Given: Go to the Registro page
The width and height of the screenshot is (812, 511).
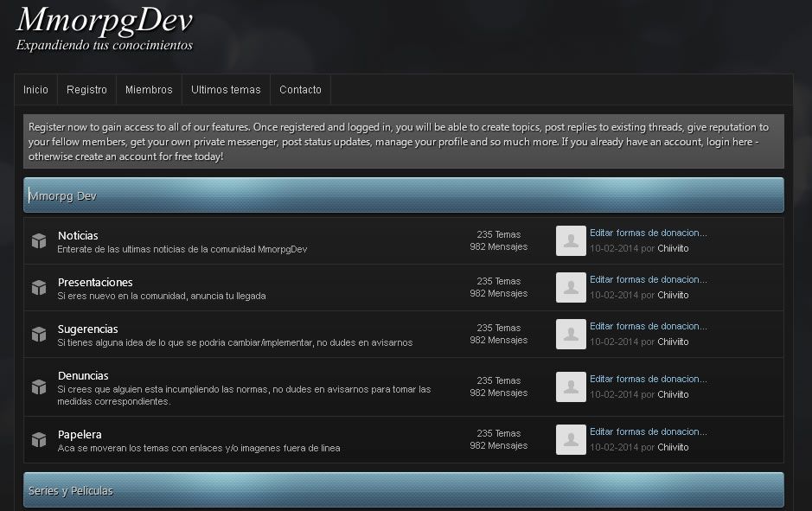Looking at the screenshot, I should 86,90.
